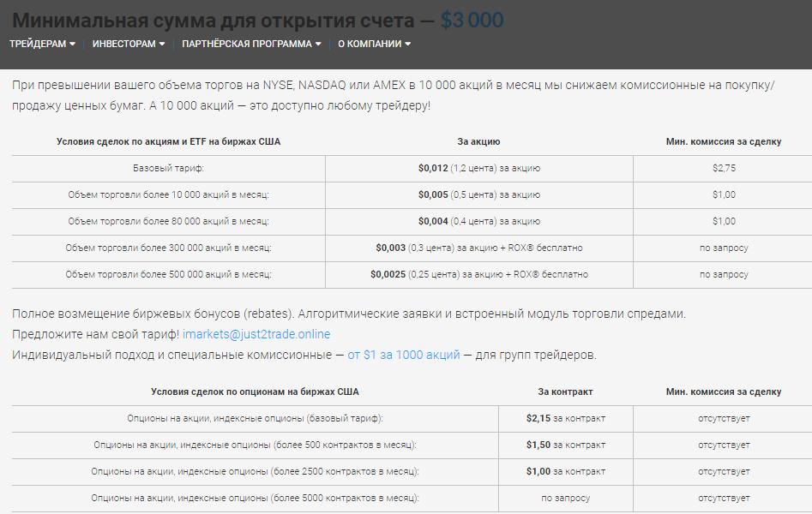Click the $0,0025 price with free ROX cell
Image resolution: width=812 pixels, height=514 pixels.
click(x=478, y=275)
